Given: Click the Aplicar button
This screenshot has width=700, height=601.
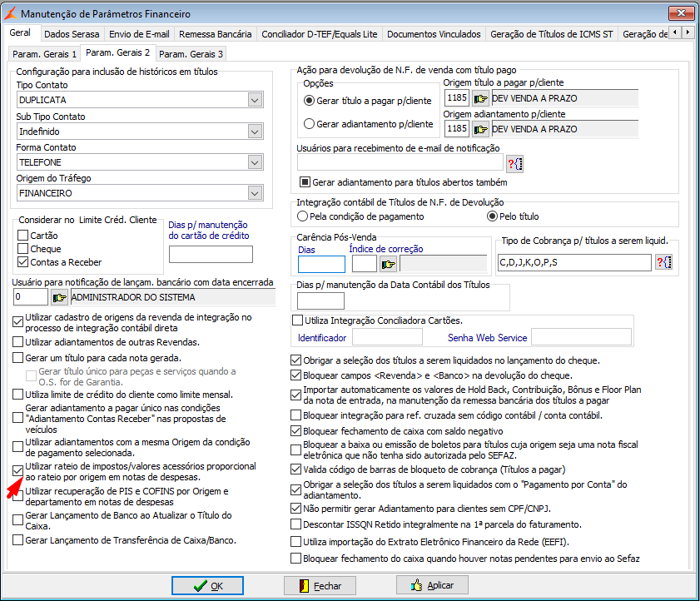Looking at the screenshot, I should pos(432,585).
